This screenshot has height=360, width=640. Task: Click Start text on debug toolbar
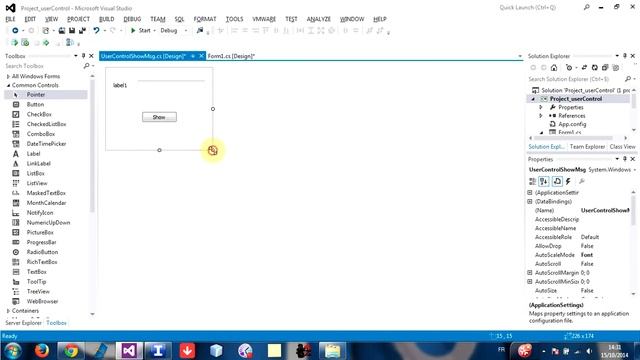point(144,31)
